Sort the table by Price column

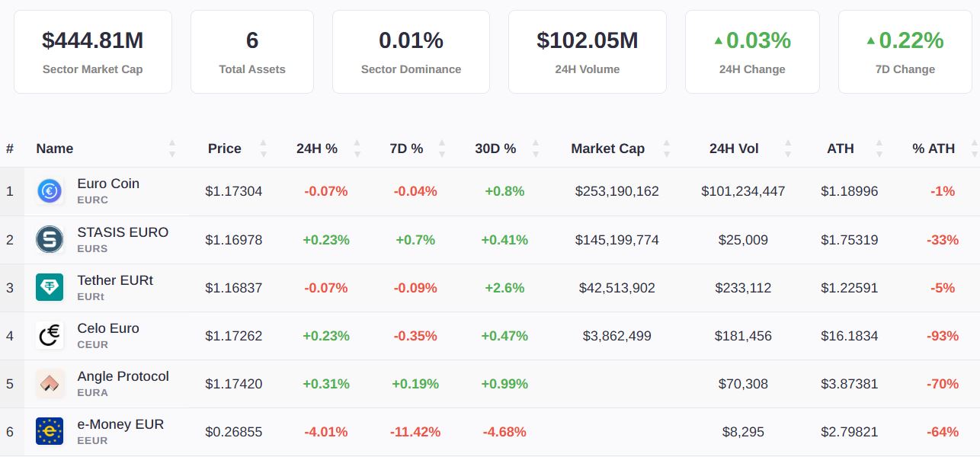225,149
